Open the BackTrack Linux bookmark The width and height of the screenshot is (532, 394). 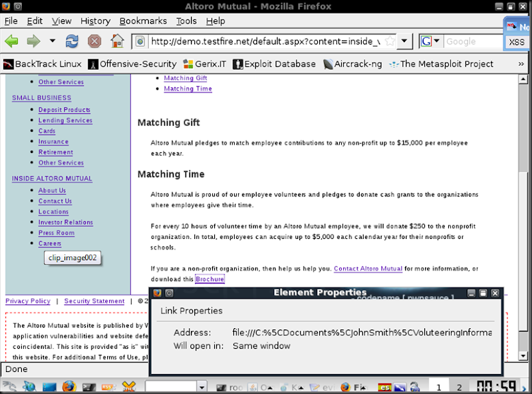(43, 64)
